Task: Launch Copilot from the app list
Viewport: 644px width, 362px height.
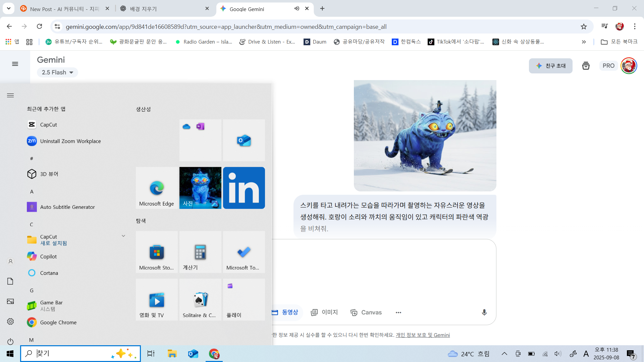Action: 49,256
